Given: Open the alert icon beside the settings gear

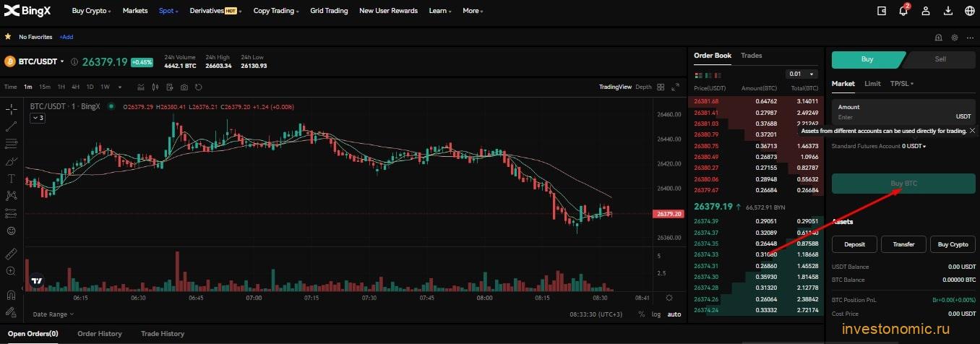Looking at the screenshot, I should (x=939, y=37).
